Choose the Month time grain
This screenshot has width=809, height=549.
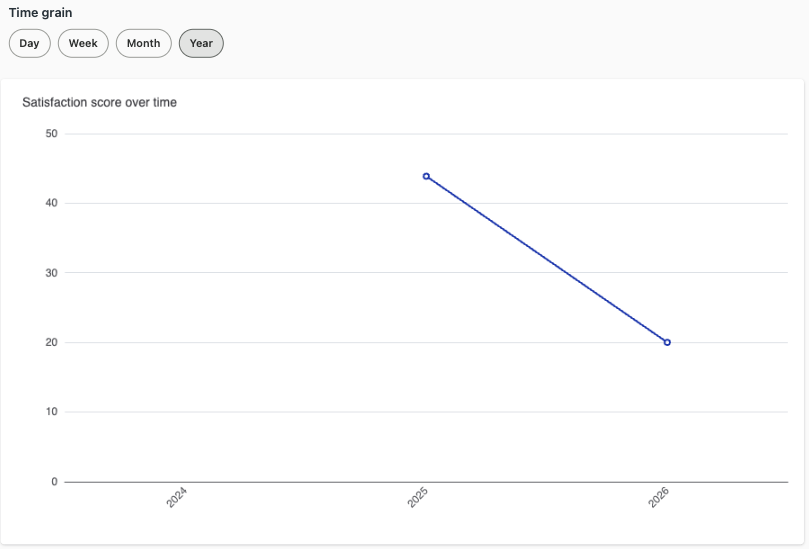click(x=143, y=43)
